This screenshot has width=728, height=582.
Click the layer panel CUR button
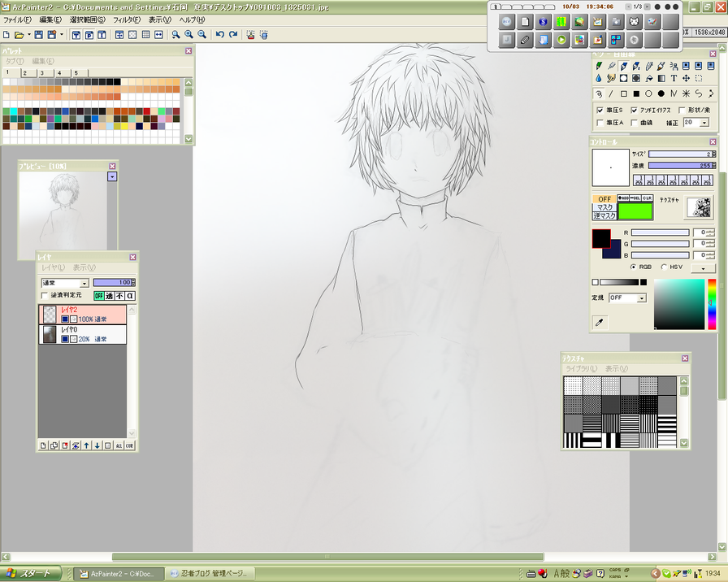pyautogui.click(x=129, y=445)
